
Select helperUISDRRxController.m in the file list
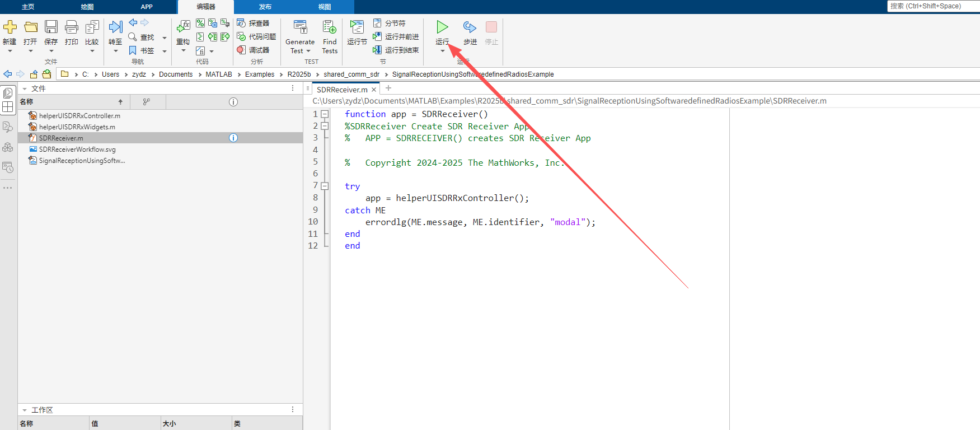79,115
